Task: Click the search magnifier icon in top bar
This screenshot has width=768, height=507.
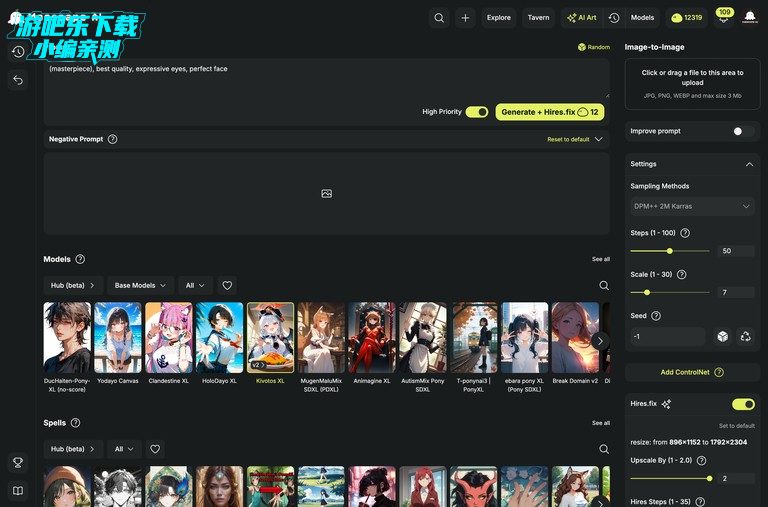Action: click(x=439, y=17)
